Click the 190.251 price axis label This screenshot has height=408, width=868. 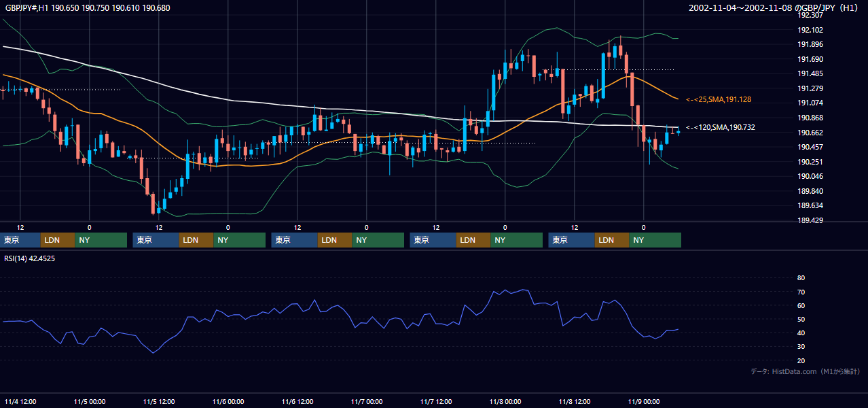811,162
